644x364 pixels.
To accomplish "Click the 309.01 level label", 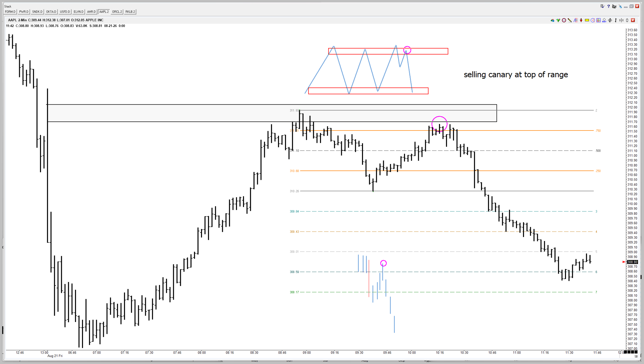I will (294, 252).
